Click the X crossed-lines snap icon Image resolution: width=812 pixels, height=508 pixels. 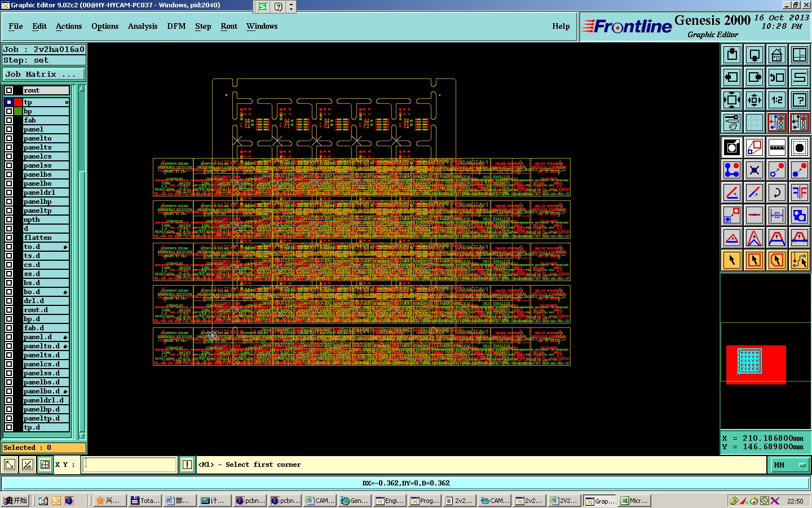click(754, 170)
